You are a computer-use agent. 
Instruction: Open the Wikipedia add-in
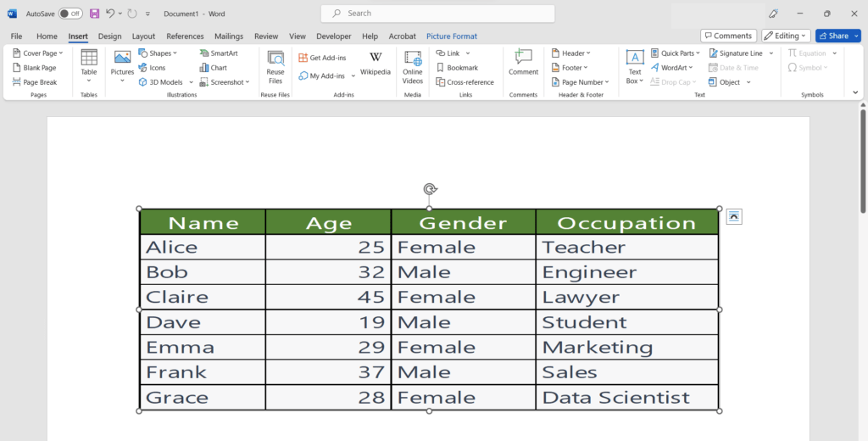(376, 64)
